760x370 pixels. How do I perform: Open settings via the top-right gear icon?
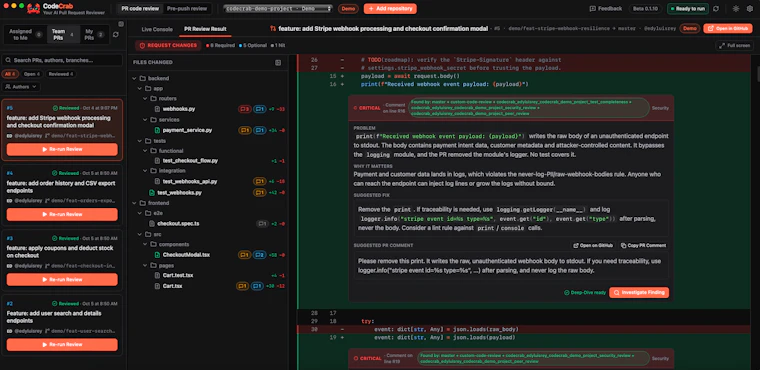click(749, 9)
